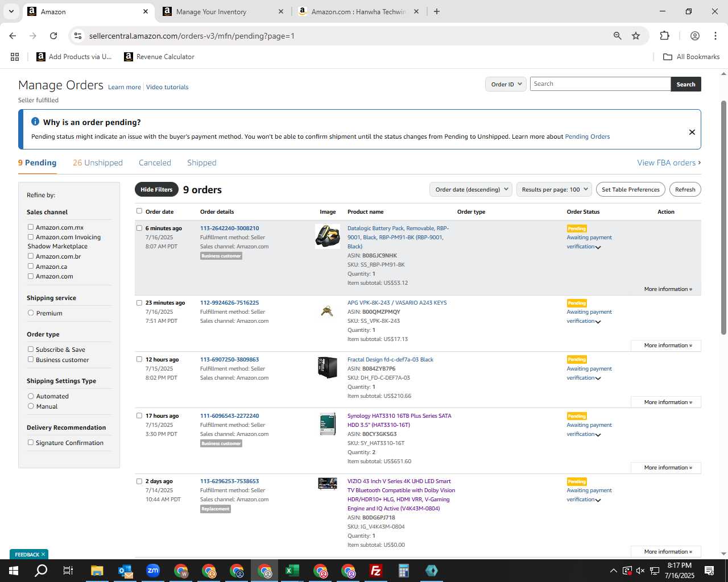Close the FEEDBACK widget with its X
The image size is (728, 582).
point(43,554)
